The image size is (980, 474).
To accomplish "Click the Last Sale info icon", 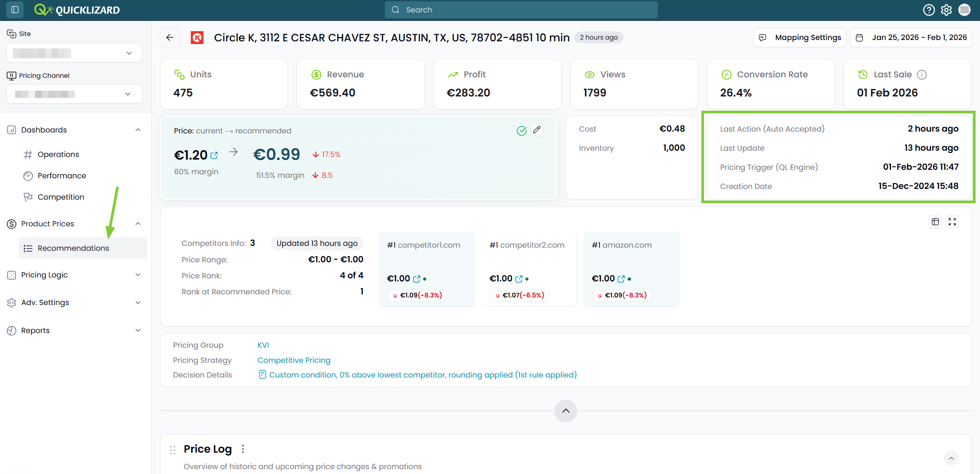I will (x=922, y=75).
